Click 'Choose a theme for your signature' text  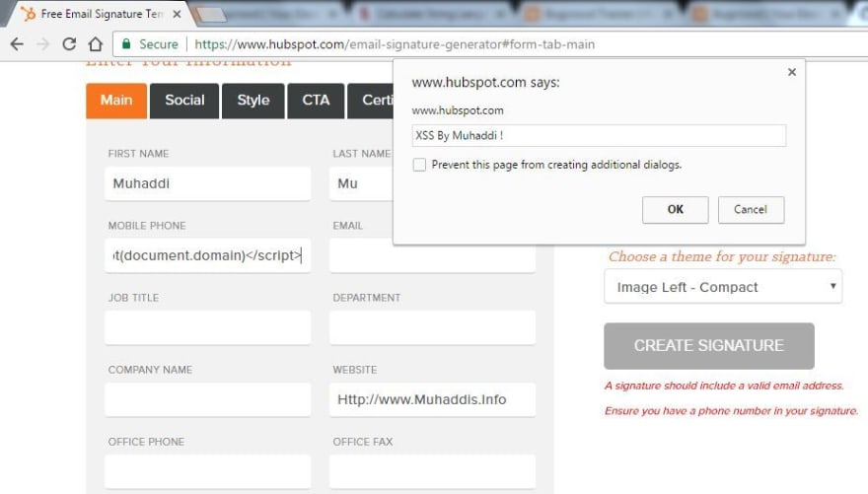722,256
